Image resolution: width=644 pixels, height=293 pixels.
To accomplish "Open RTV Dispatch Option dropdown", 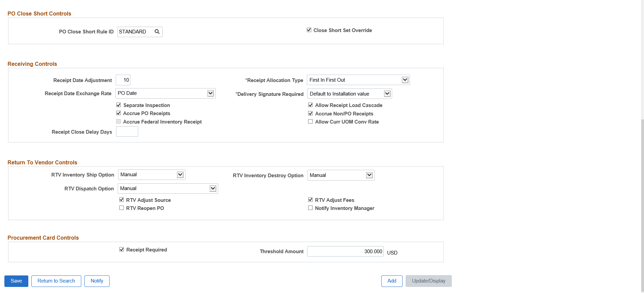I will (168, 188).
